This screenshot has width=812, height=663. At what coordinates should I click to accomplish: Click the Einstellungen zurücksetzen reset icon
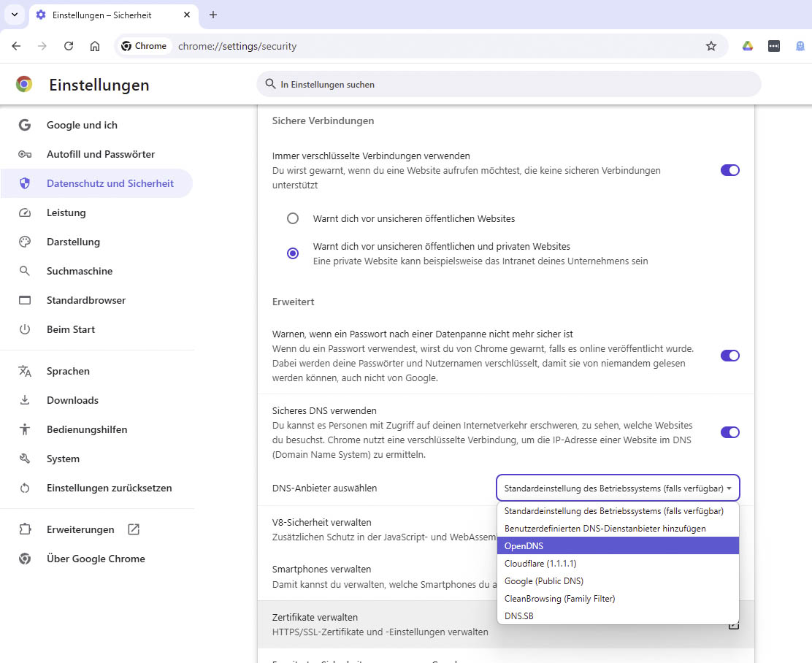(x=25, y=488)
